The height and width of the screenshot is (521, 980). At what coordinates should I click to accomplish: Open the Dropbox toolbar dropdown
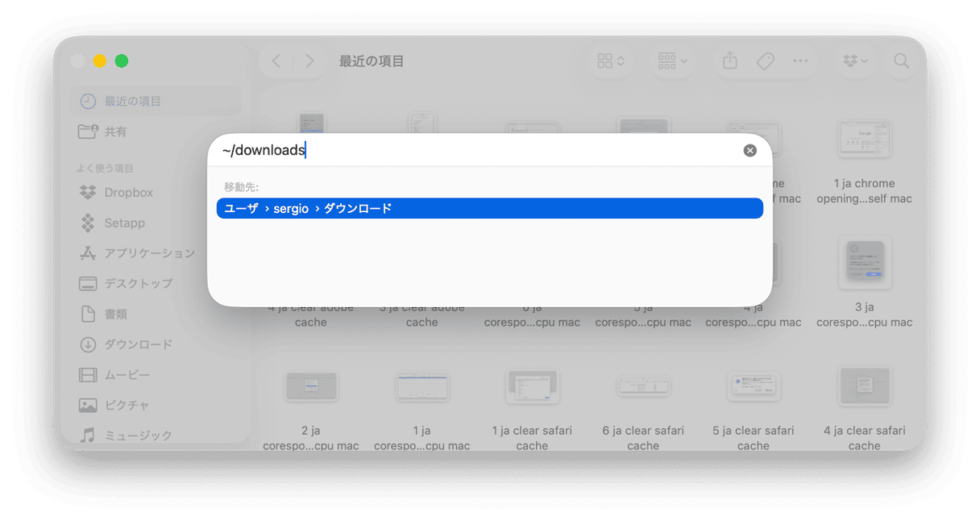tap(855, 61)
